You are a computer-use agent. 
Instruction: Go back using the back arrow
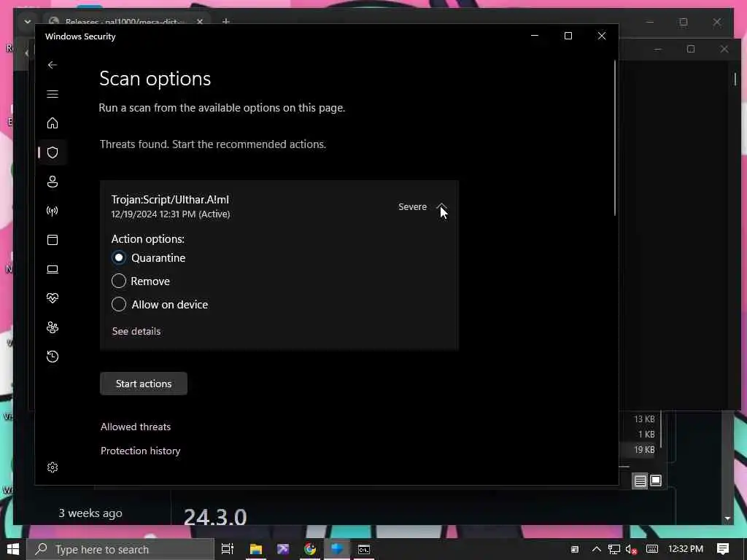pos(53,65)
